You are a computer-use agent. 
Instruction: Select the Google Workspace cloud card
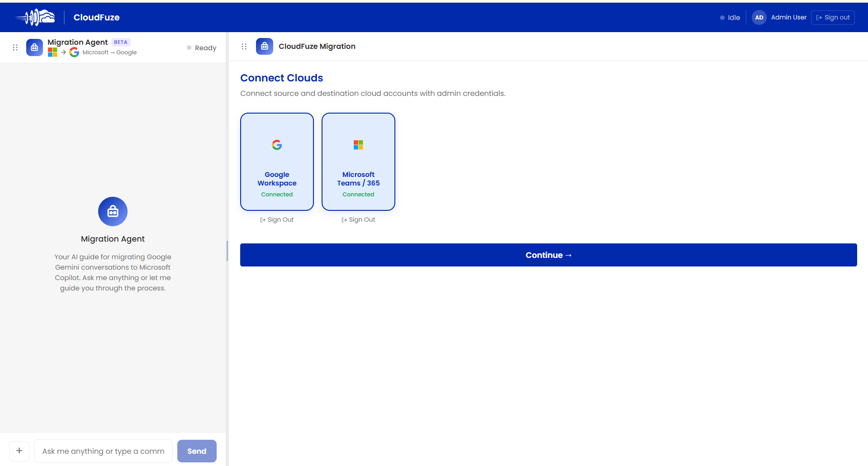click(277, 162)
